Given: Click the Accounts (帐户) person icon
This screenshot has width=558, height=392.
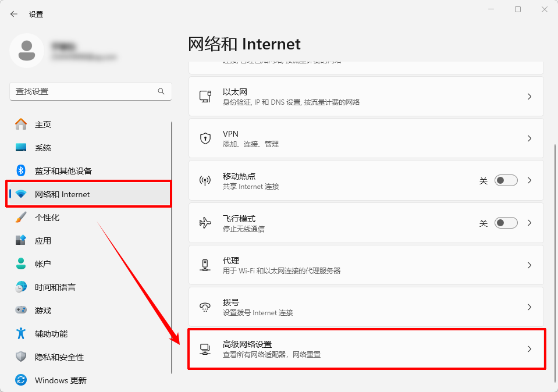Looking at the screenshot, I should click(x=21, y=264).
